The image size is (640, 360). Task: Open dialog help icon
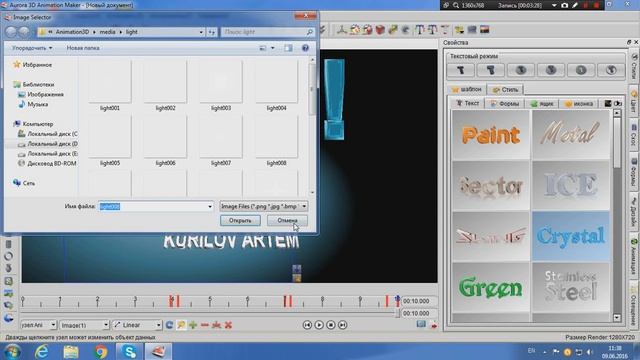coord(305,48)
